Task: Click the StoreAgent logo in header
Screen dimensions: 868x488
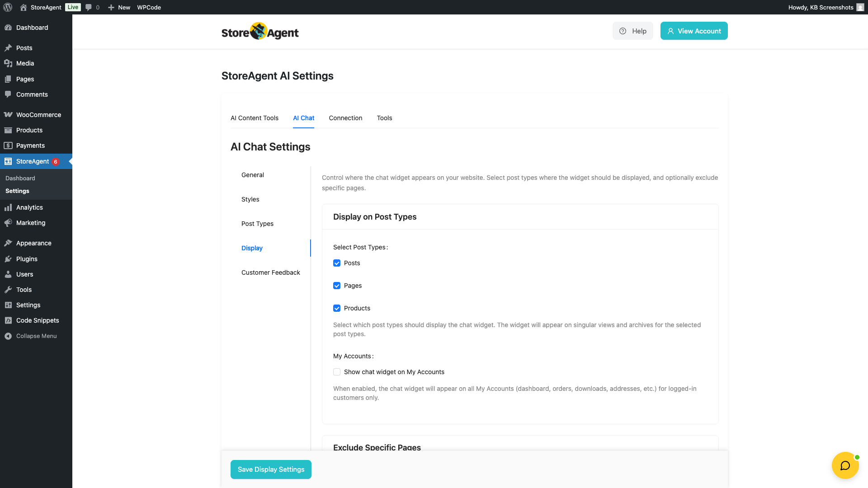Action: point(260,31)
